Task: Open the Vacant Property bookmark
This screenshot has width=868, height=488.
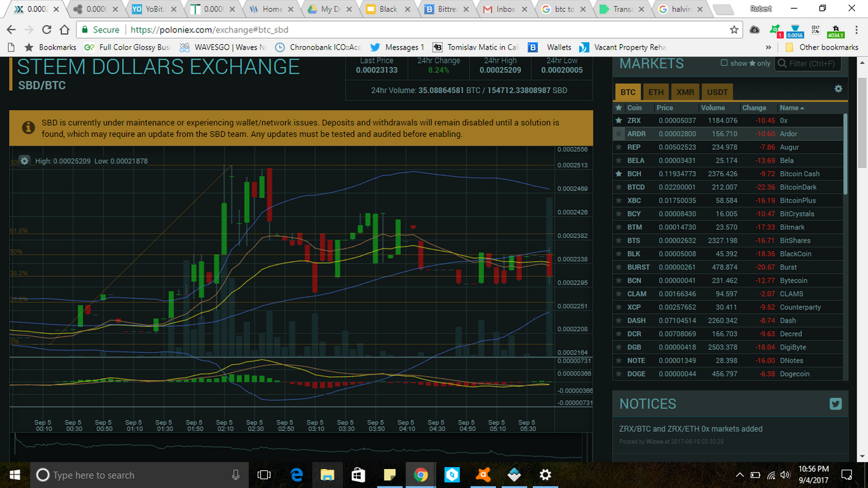Action: coord(623,47)
